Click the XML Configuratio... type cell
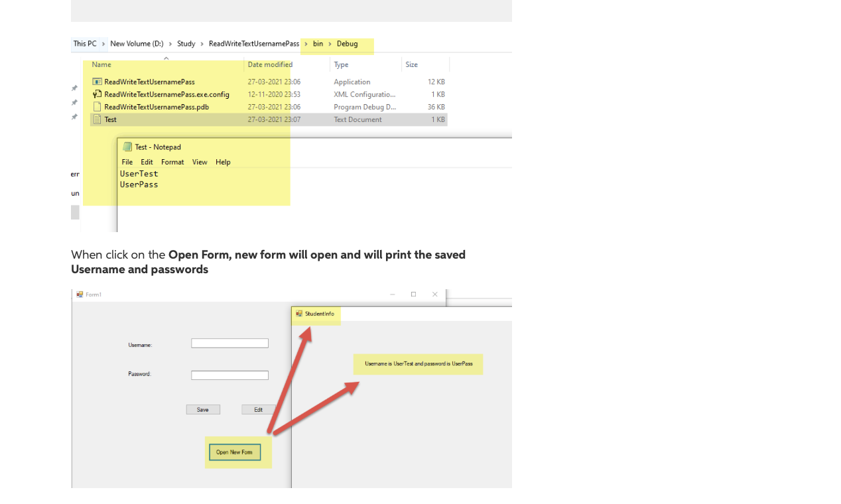The height and width of the screenshot is (504, 841). click(365, 94)
